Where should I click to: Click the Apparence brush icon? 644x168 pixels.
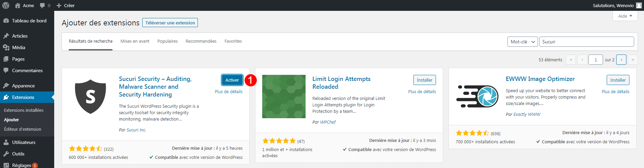(6, 86)
